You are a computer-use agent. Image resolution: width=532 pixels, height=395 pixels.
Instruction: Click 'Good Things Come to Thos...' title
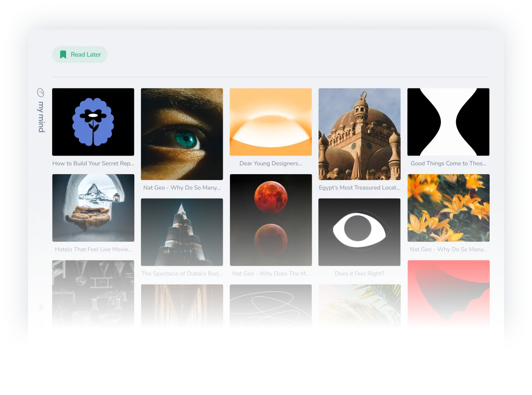click(x=449, y=163)
